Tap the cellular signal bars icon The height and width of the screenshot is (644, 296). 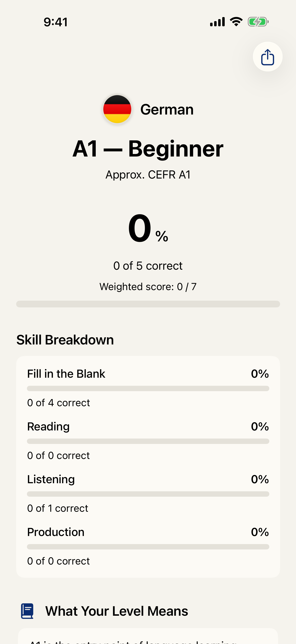pyautogui.click(x=217, y=22)
